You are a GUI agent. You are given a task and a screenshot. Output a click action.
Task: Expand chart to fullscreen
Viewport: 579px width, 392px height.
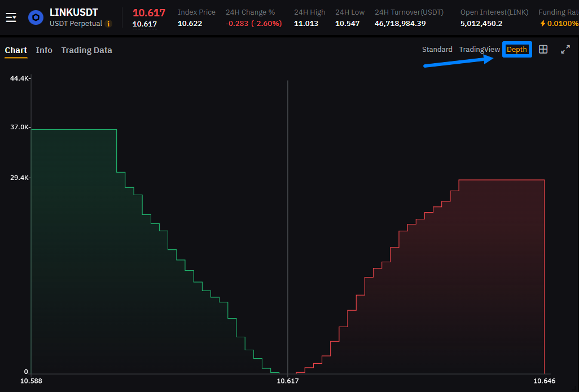565,50
